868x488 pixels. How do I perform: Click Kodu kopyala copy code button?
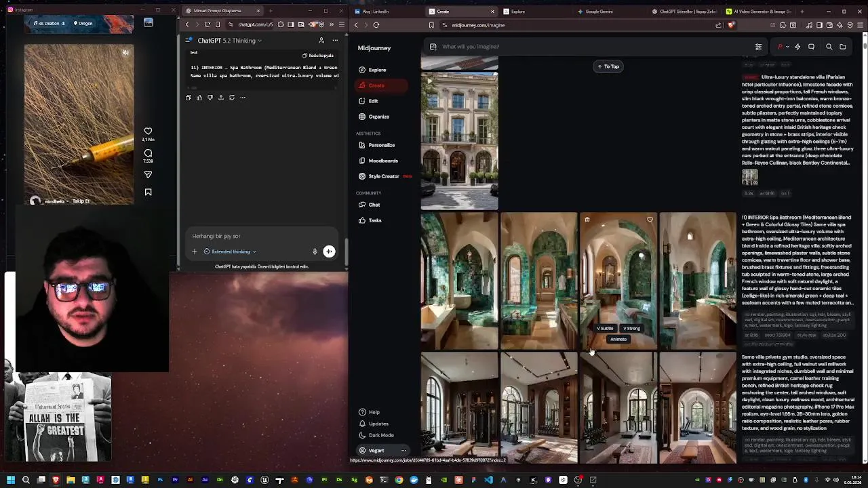coord(318,56)
